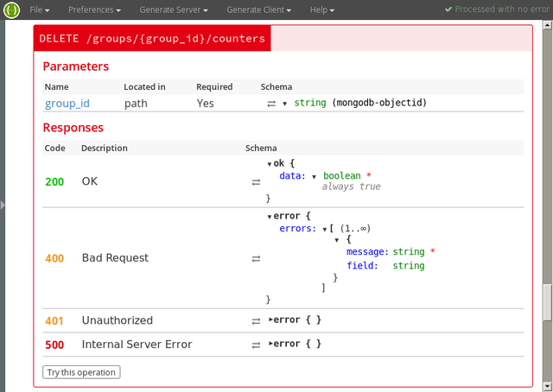Collapse the boolean data property arrow
553x392 pixels.
[x=314, y=177]
